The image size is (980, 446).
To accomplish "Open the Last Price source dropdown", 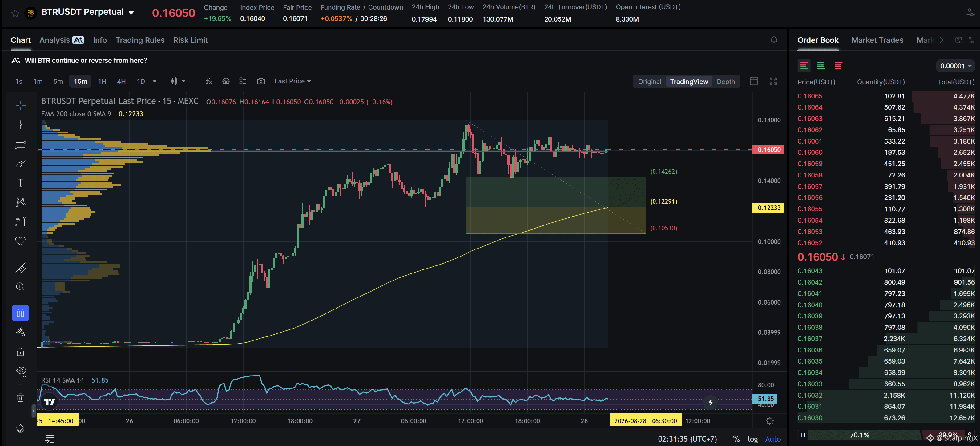I will 292,81.
